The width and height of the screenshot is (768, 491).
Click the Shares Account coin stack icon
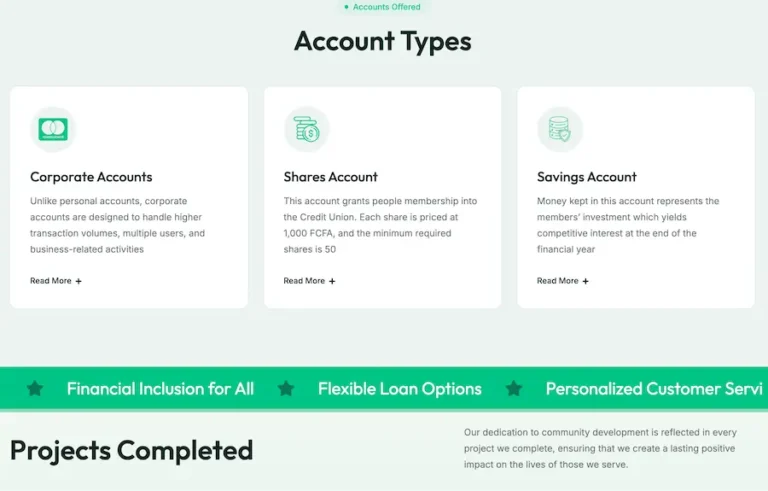click(x=307, y=129)
